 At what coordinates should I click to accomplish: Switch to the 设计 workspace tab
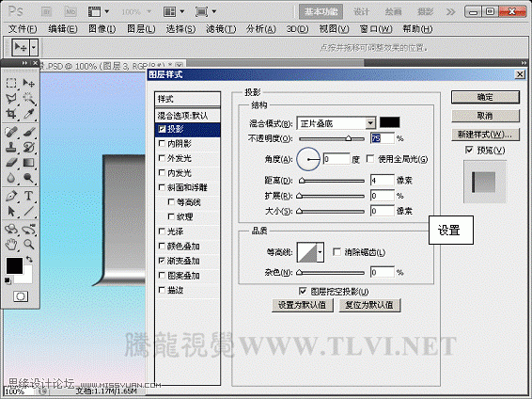coord(361,12)
